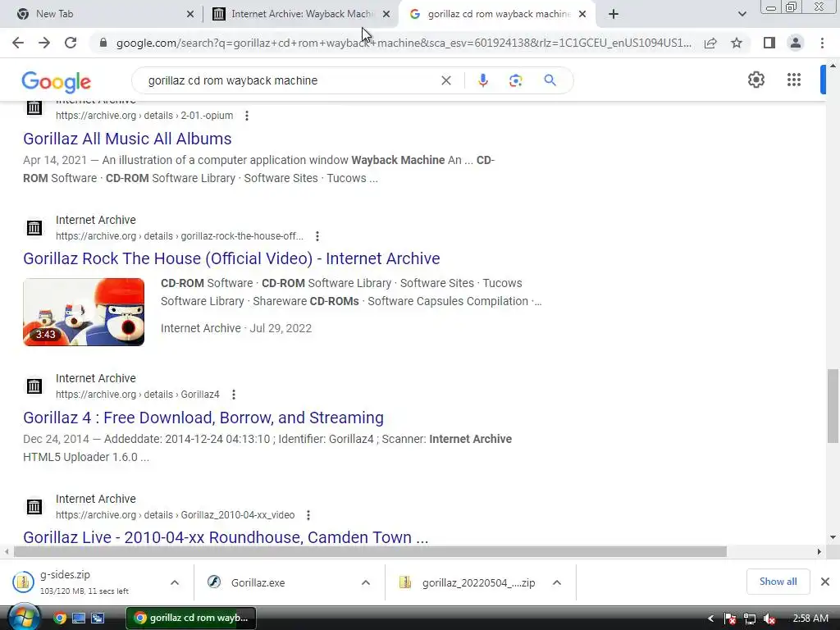Click the Google search input field
Viewport: 840px width, 630px height.
(290, 80)
